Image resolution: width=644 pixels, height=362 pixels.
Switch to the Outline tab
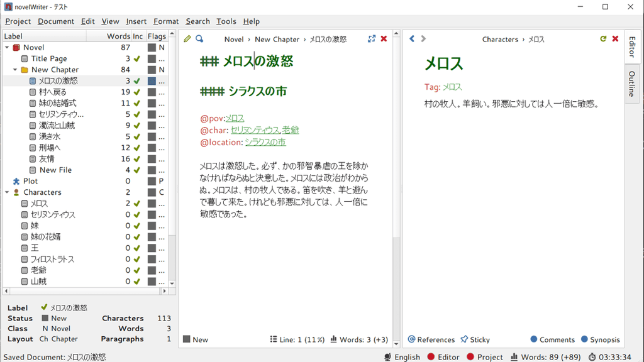coord(632,84)
